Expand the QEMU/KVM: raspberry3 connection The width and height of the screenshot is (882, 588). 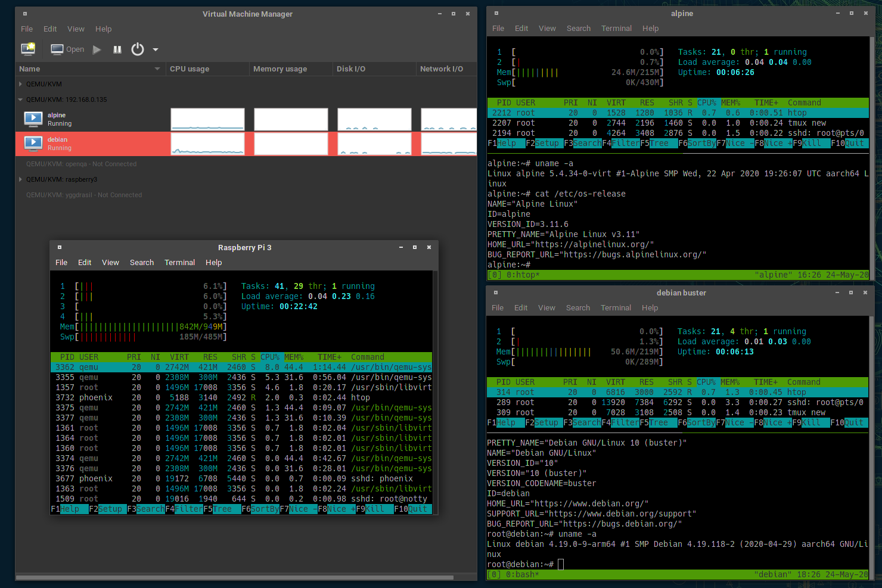pos(21,179)
